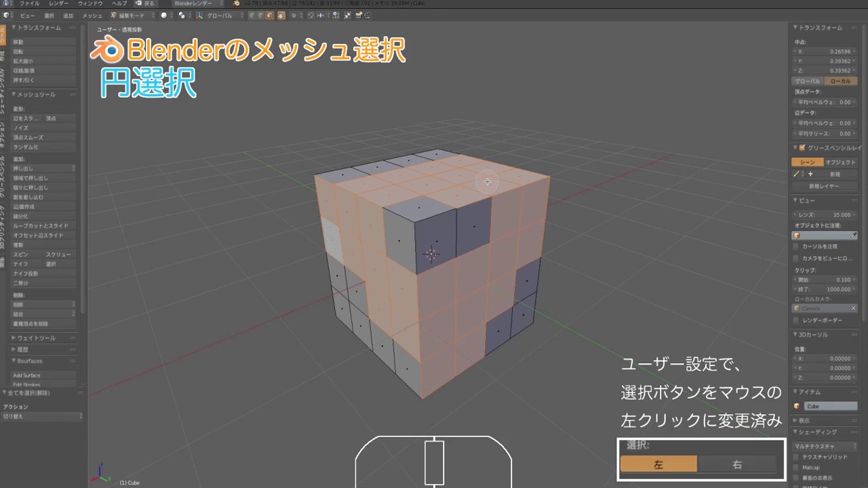Image resolution: width=868 pixels, height=488 pixels.
Task: Enable 裏面の非表示 checkbox
Action: (x=797, y=478)
